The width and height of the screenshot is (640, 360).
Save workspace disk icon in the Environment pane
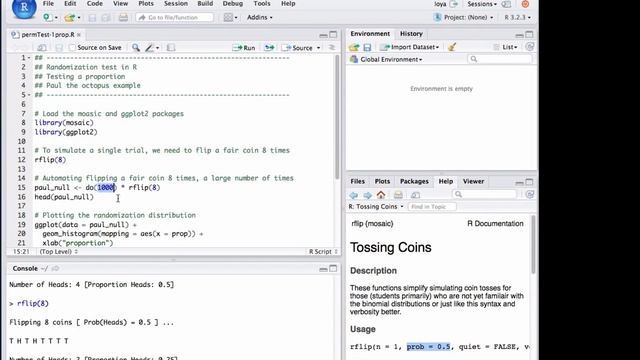[367, 47]
